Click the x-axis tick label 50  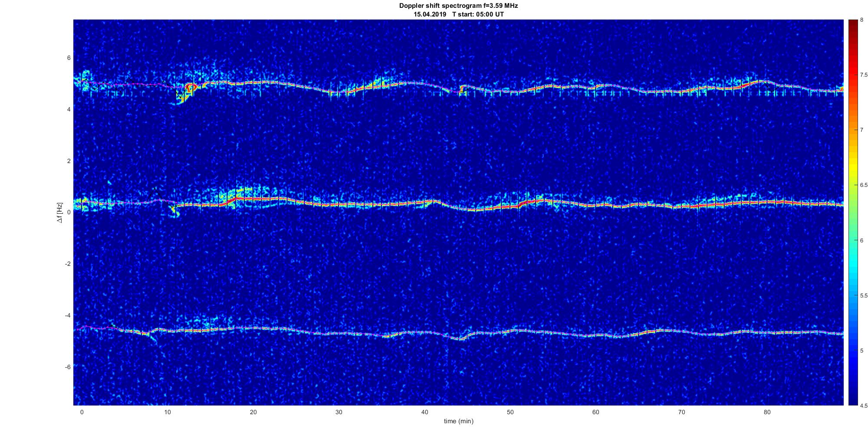pos(510,412)
